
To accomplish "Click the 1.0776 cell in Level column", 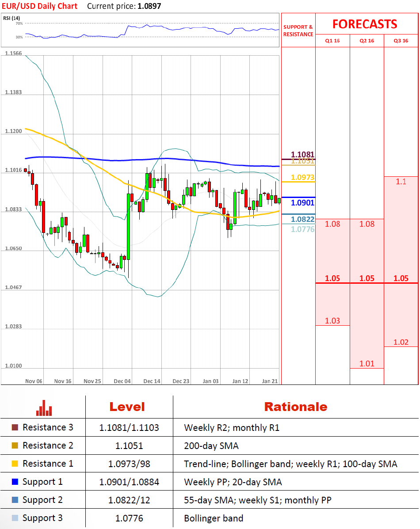I will point(129,518).
